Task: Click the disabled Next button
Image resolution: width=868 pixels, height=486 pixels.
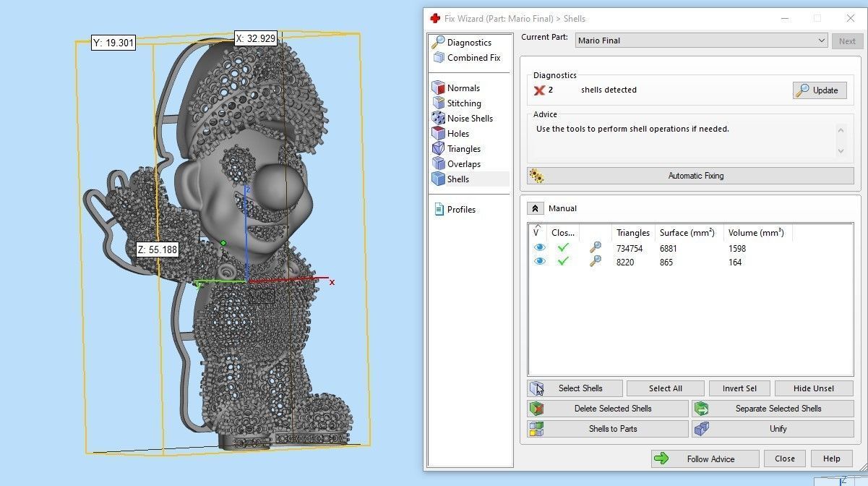Action: tap(847, 41)
